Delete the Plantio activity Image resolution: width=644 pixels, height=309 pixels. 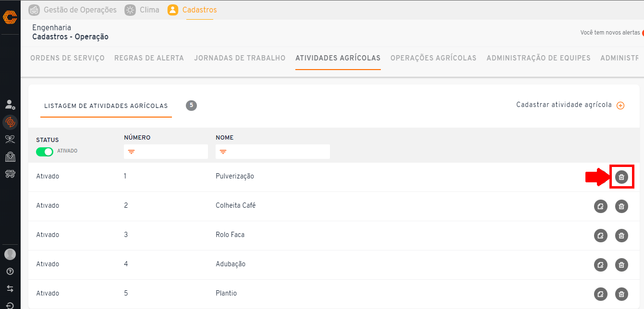click(621, 294)
